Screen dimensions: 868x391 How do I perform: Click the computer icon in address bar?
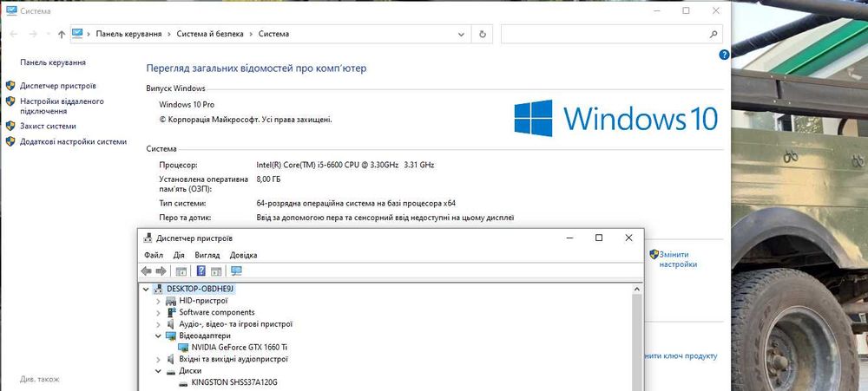pyautogui.click(x=77, y=34)
